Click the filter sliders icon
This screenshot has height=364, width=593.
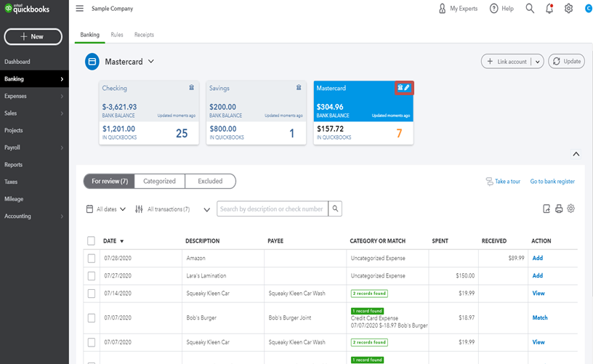tap(139, 209)
